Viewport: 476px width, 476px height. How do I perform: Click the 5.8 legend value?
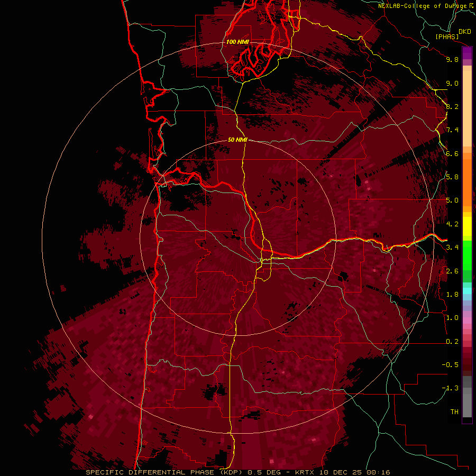[x=452, y=177]
